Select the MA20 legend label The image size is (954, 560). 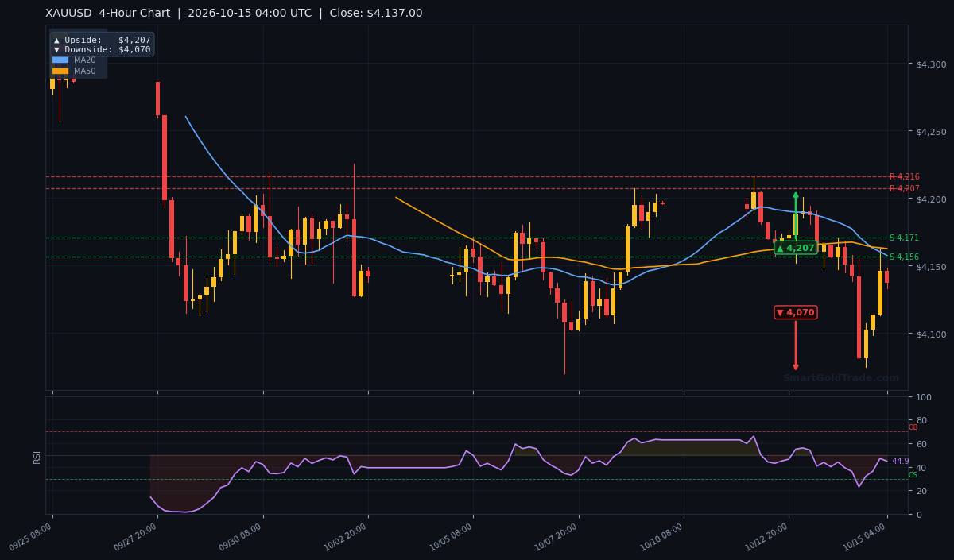click(85, 60)
